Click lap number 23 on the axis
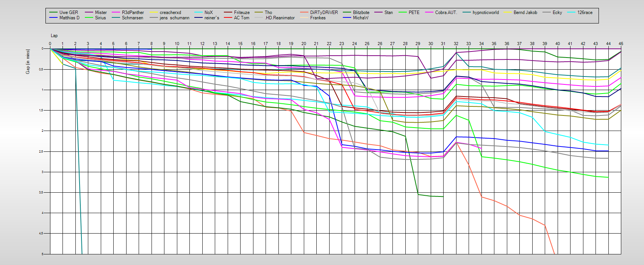This screenshot has width=644, height=265. 342,44
